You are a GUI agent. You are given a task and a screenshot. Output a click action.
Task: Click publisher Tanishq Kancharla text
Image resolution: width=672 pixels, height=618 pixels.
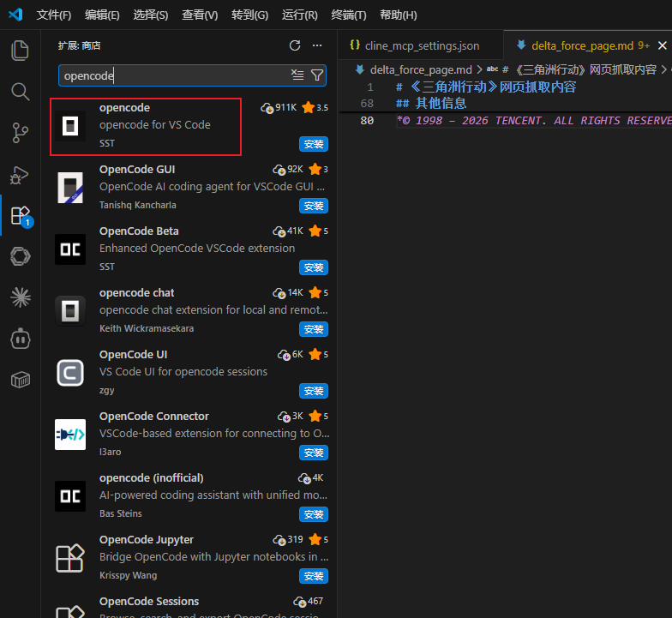(137, 205)
